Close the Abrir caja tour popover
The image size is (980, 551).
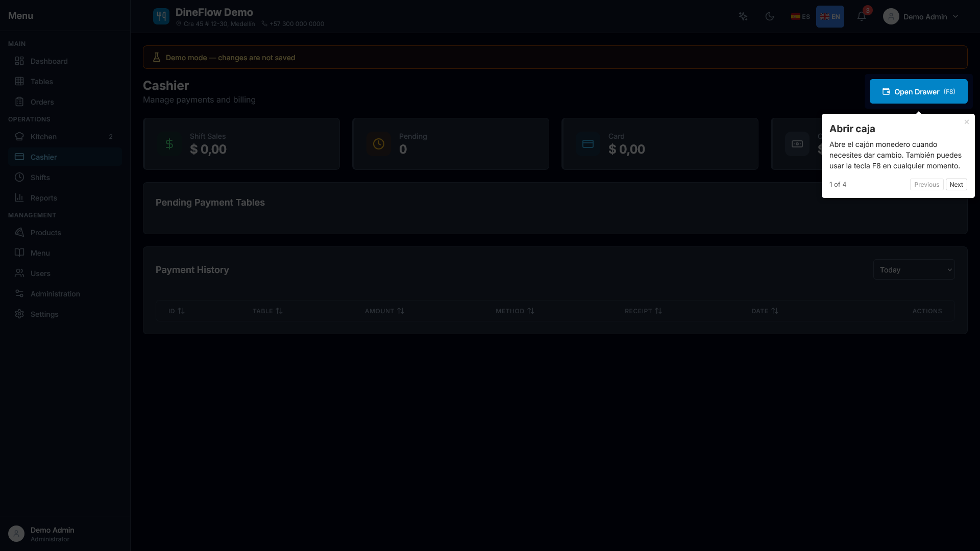click(x=966, y=122)
